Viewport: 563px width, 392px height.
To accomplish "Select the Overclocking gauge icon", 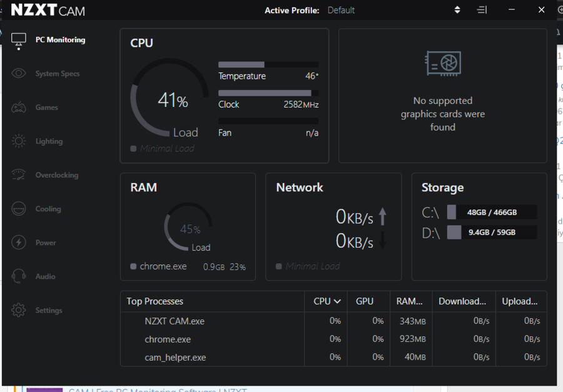I will [x=19, y=175].
